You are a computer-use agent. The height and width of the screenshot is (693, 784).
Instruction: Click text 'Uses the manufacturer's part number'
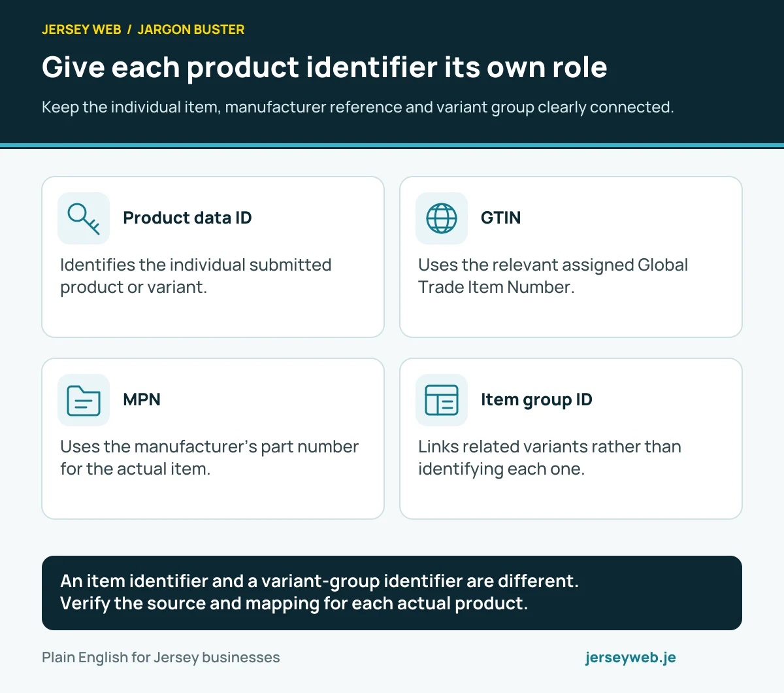[x=209, y=447]
